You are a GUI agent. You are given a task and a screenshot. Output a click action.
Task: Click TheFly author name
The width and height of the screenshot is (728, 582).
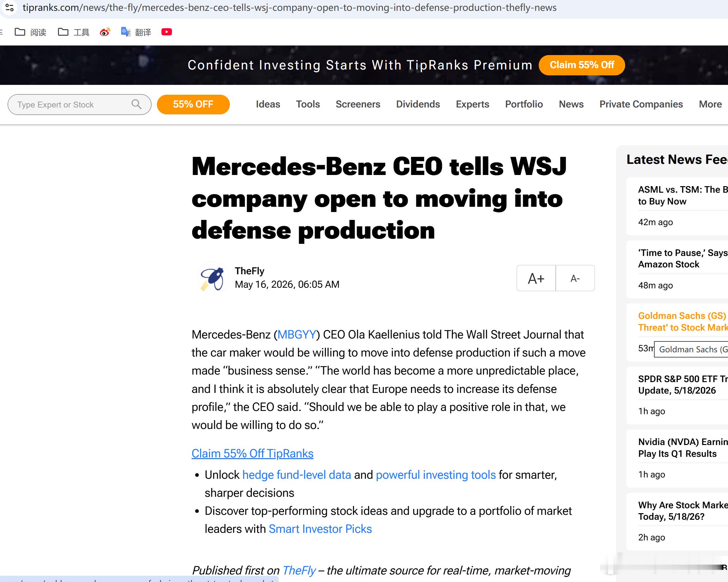(x=250, y=271)
